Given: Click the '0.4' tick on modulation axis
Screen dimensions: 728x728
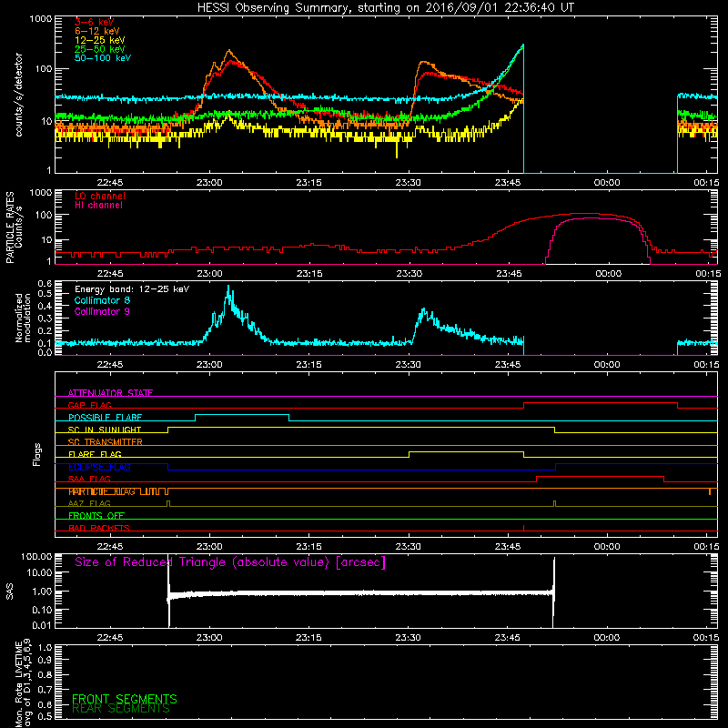Looking at the screenshot, I should coord(45,306).
